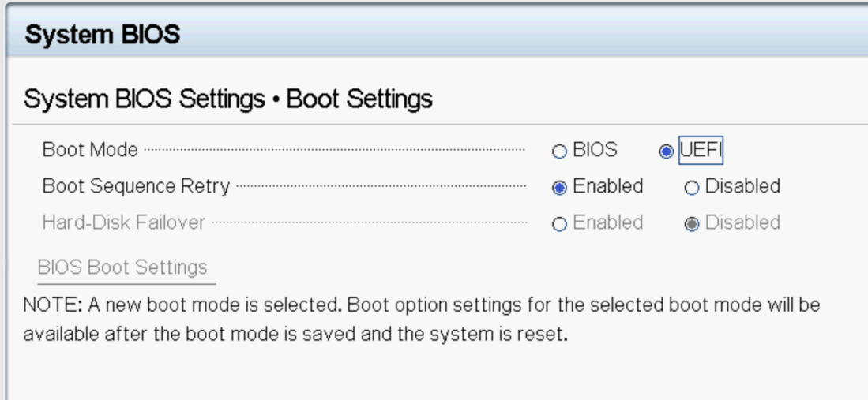Click the Boot Mode setting label
The image size is (868, 400).
pos(90,150)
